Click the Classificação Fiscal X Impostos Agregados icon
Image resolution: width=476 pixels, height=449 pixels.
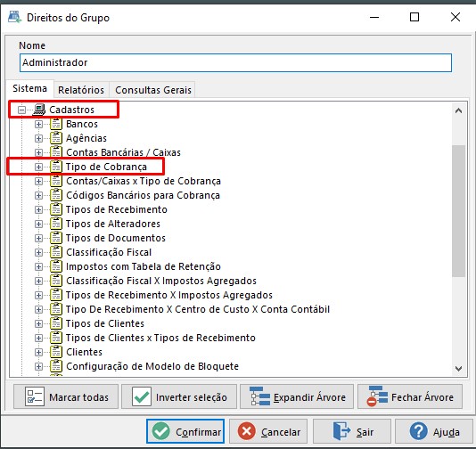click(x=56, y=281)
